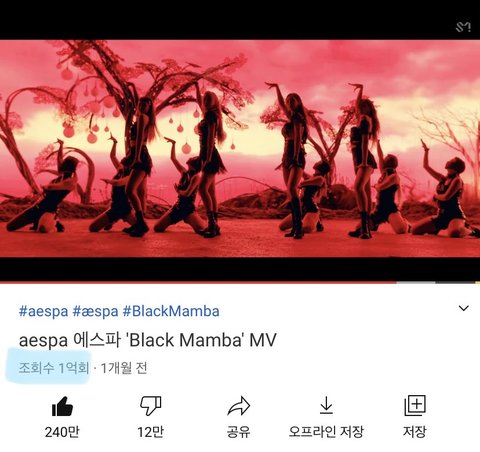Tap the 오프라인 저장 label
The image size is (480, 452).
click(326, 432)
